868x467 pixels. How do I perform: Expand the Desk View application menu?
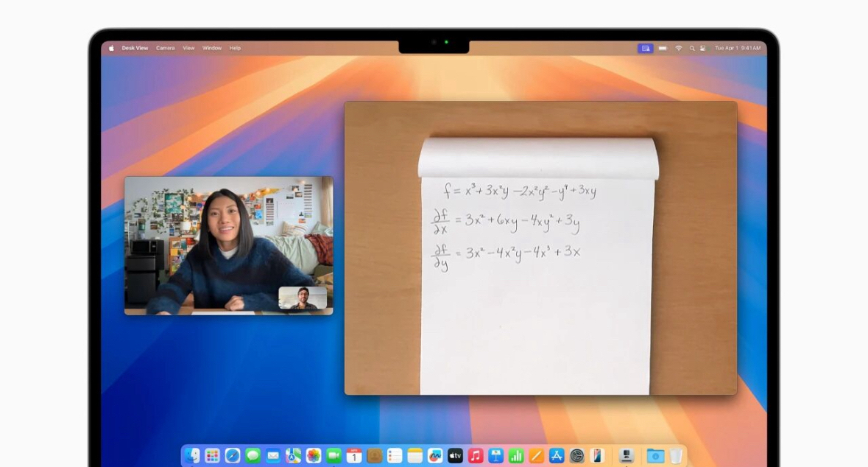click(x=135, y=48)
